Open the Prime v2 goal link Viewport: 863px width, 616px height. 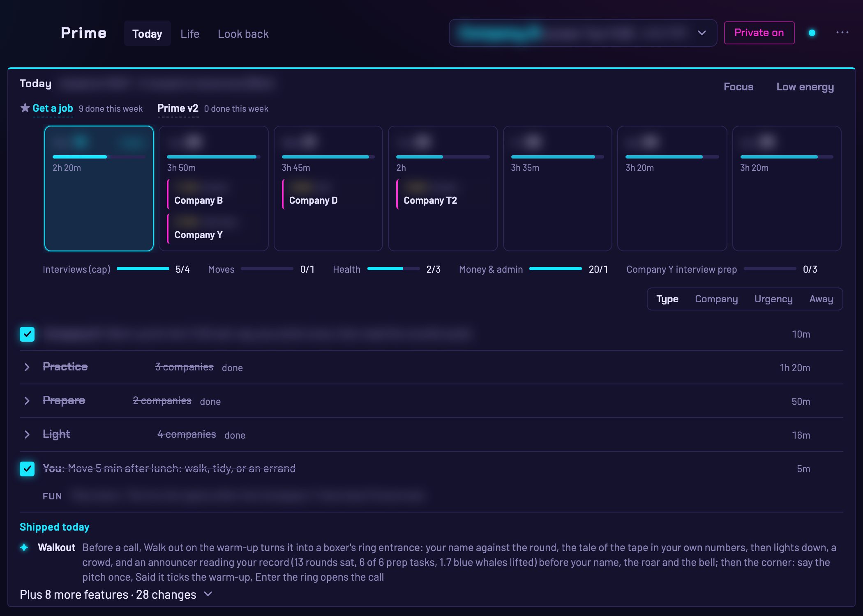[178, 108]
